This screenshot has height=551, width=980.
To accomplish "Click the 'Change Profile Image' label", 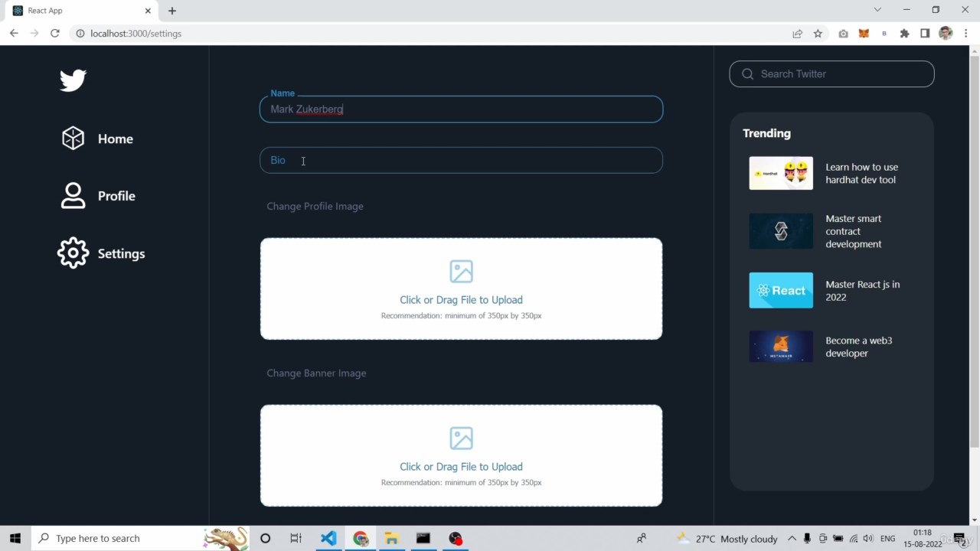I will [x=315, y=207].
